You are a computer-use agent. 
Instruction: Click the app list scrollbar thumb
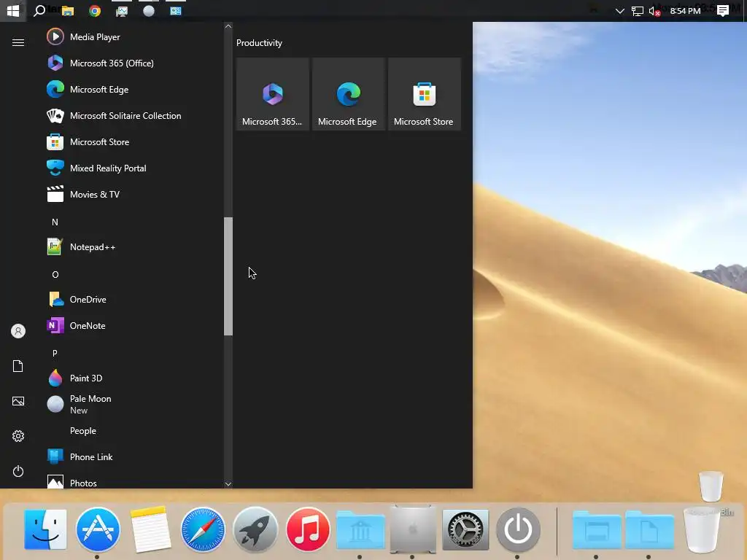pos(228,276)
